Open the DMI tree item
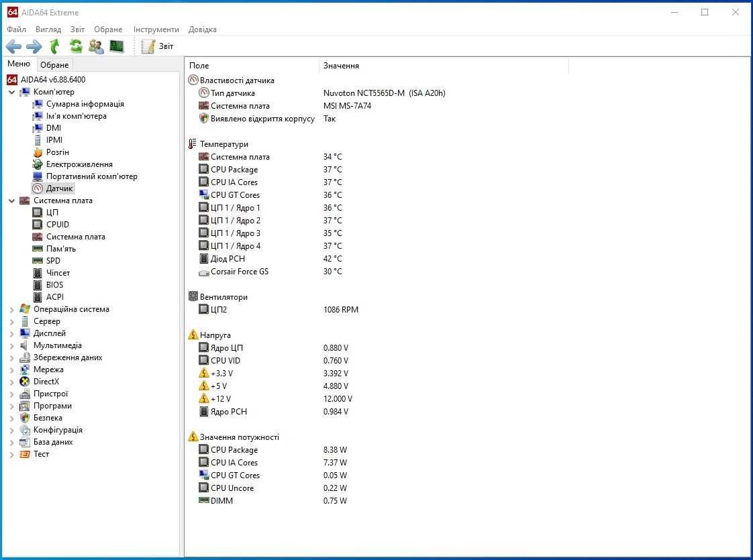This screenshot has width=753, height=560. click(x=53, y=127)
